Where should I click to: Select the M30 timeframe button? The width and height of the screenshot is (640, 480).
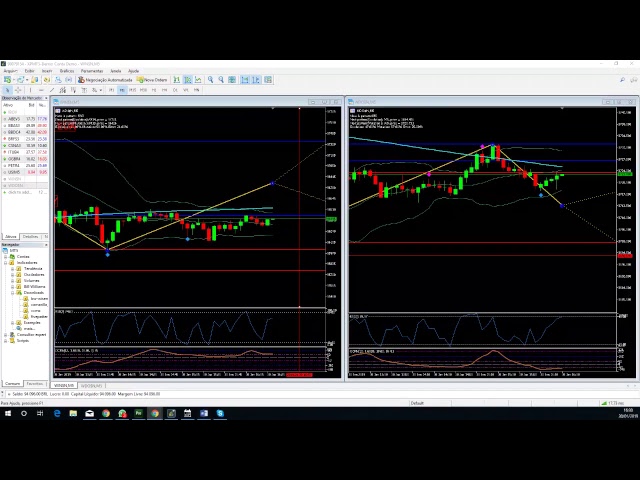click(143, 90)
